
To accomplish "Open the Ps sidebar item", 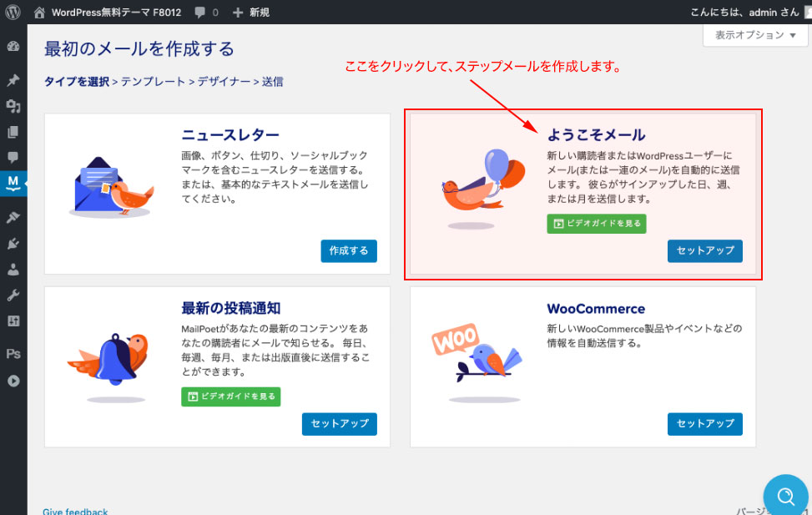I will [x=13, y=354].
